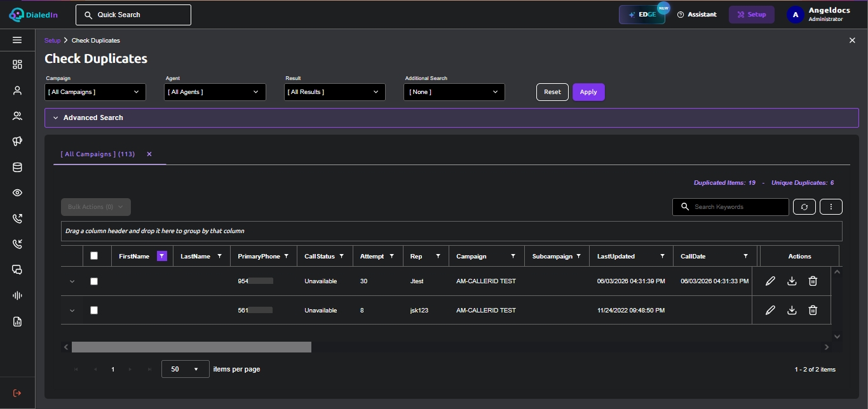Download the jsk123 row
This screenshot has width=868, height=409.
click(x=792, y=310)
